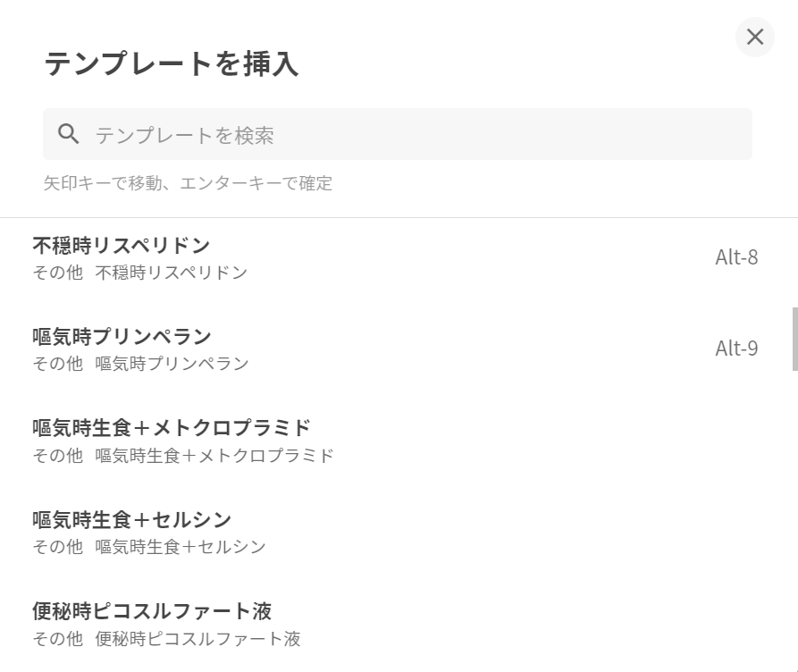798x672 pixels.
Task: Insert the 嘔気時生食＋メトクロプラミド template
Action: point(172,428)
